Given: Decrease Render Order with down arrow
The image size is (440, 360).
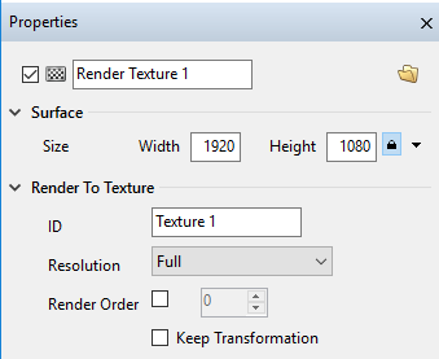Looking at the screenshot, I should (256, 308).
